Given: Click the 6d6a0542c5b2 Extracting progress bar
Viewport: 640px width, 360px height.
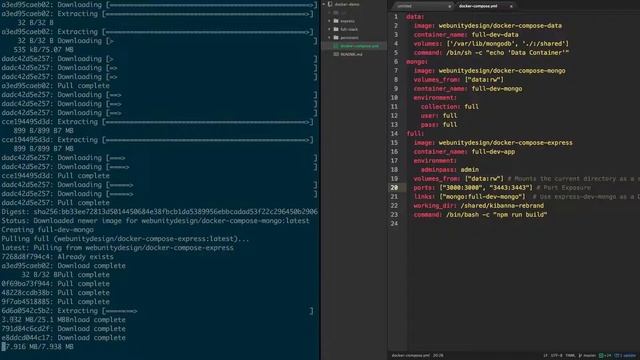Looking at the screenshot, I should 208,311.
